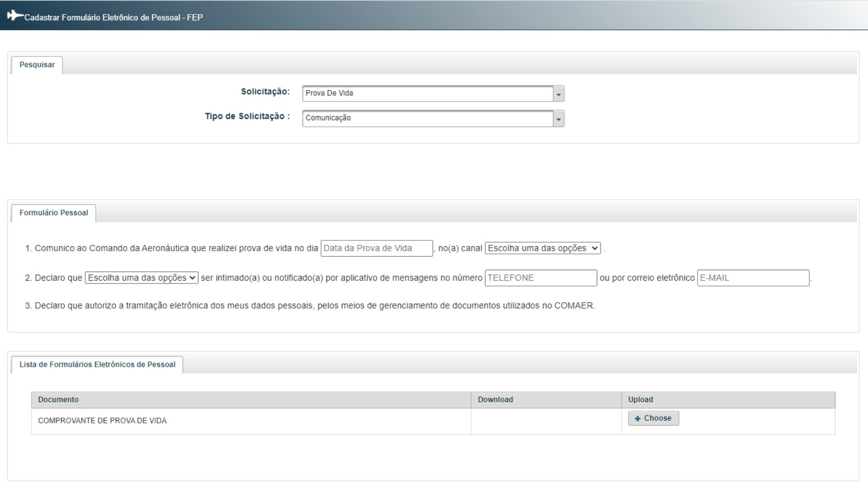Open the Solicitação dropdown arrow
This screenshot has width=868, height=488.
(x=559, y=94)
